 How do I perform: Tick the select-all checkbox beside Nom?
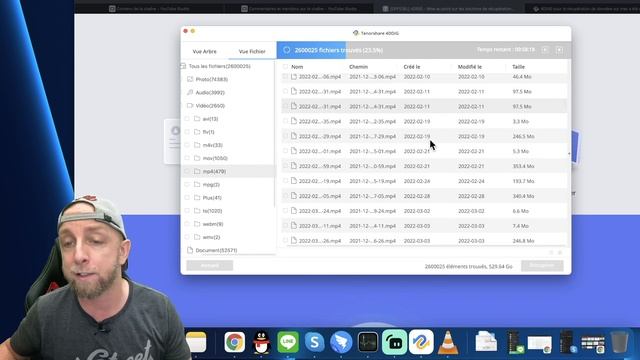click(x=285, y=67)
